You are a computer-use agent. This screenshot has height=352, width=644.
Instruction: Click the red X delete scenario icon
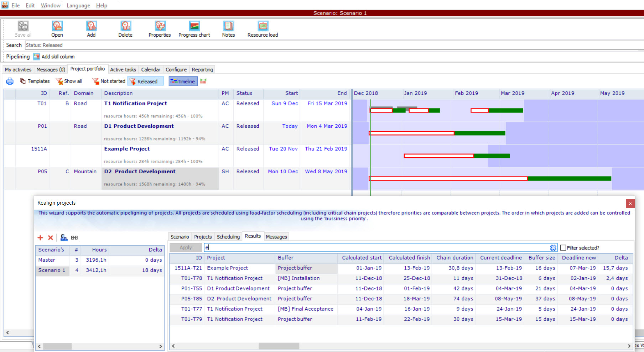51,238
